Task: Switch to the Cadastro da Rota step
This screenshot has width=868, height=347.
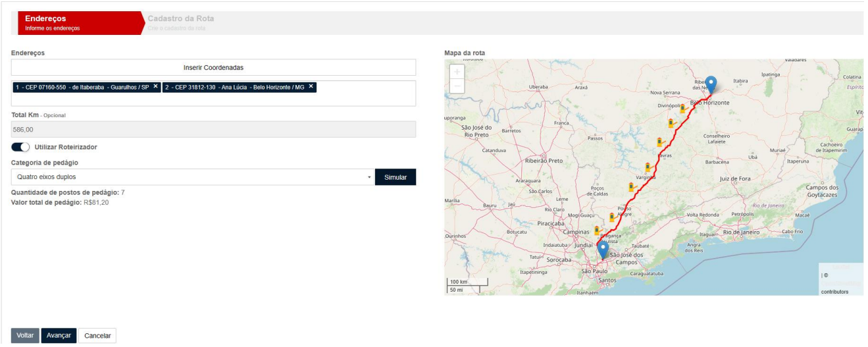Action: (x=180, y=23)
